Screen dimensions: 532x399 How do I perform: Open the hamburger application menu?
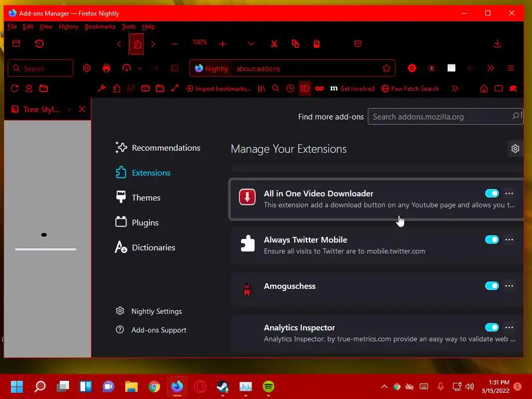click(x=511, y=68)
